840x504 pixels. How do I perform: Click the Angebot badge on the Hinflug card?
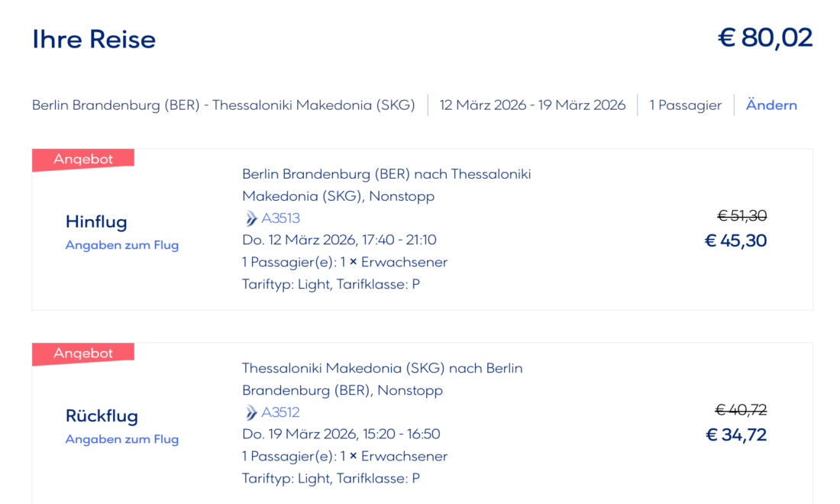pyautogui.click(x=83, y=160)
